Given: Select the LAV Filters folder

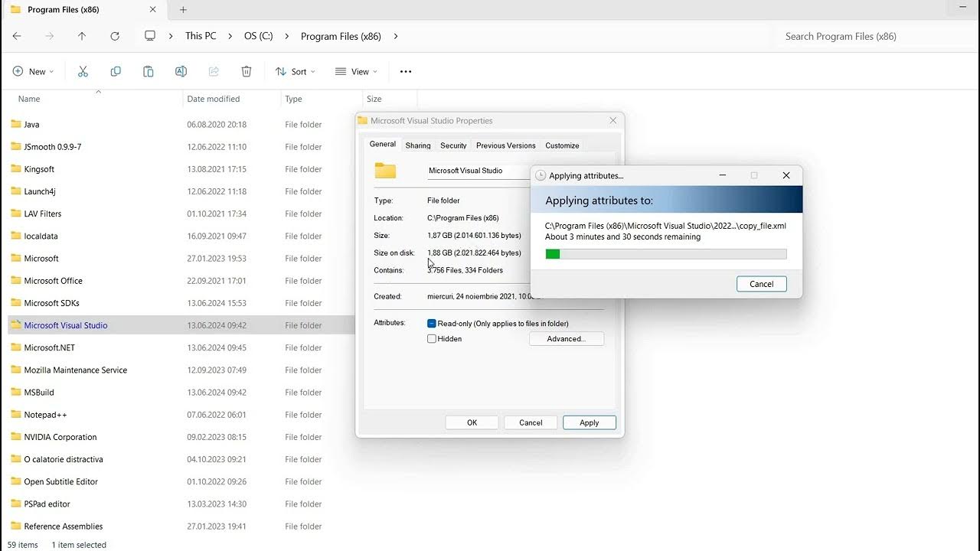Looking at the screenshot, I should point(181,214).
